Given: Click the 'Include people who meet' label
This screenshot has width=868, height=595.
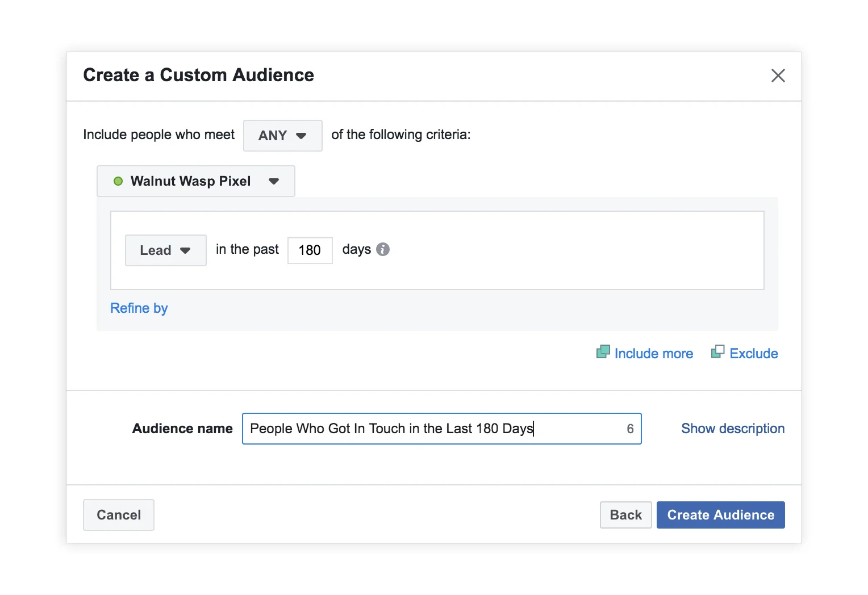Looking at the screenshot, I should click(x=159, y=135).
